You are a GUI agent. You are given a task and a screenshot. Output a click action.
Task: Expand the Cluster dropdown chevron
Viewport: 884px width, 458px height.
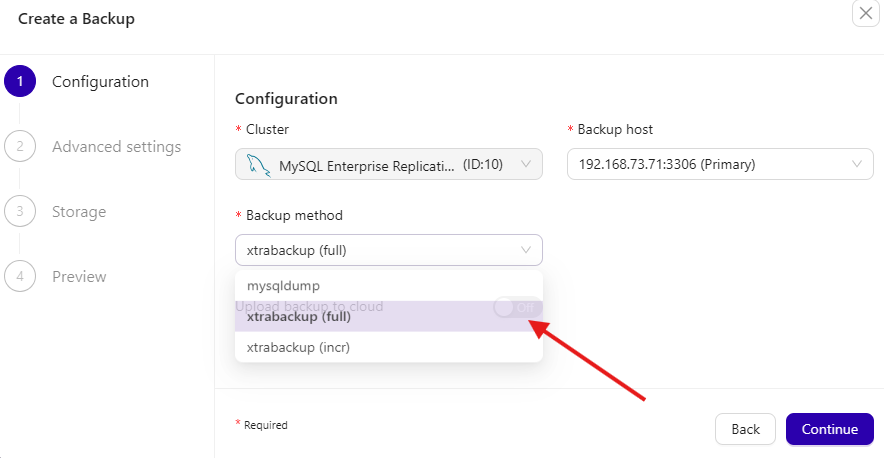527,165
